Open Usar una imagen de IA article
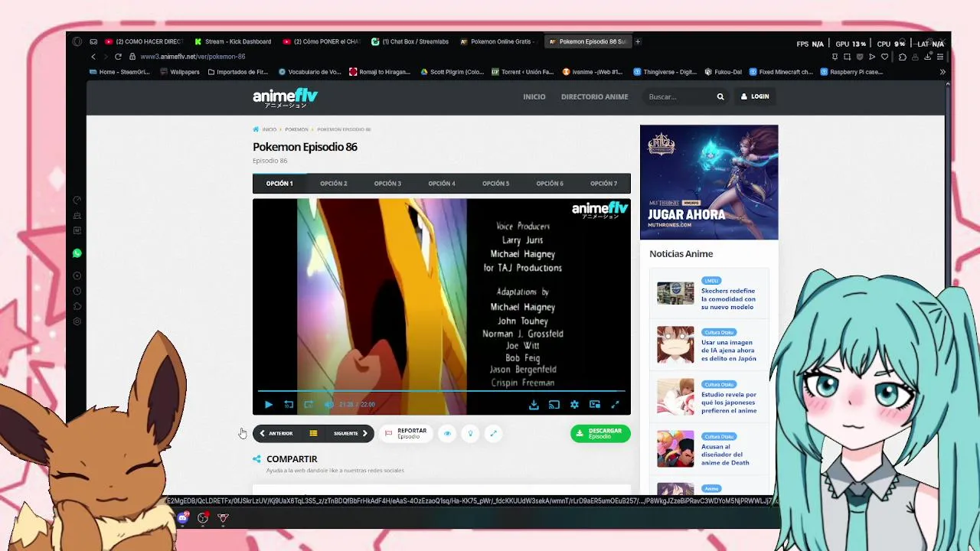The height and width of the screenshot is (551, 980). 729,350
